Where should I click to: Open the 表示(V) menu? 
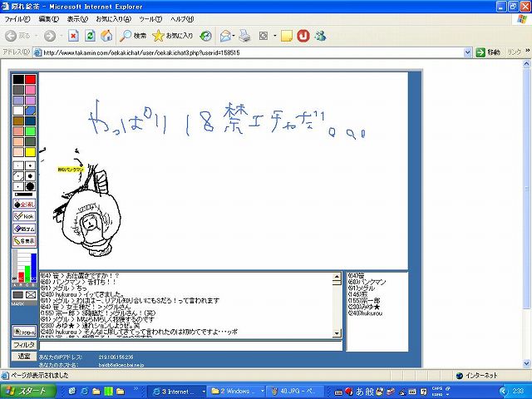pos(77,19)
